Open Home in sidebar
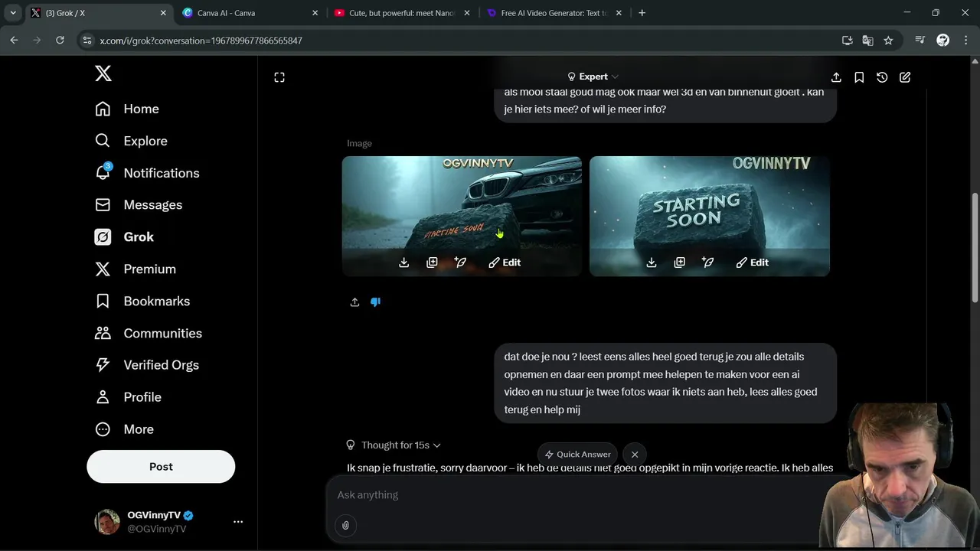Screen dimensions: 980x551 [x=127, y=109]
